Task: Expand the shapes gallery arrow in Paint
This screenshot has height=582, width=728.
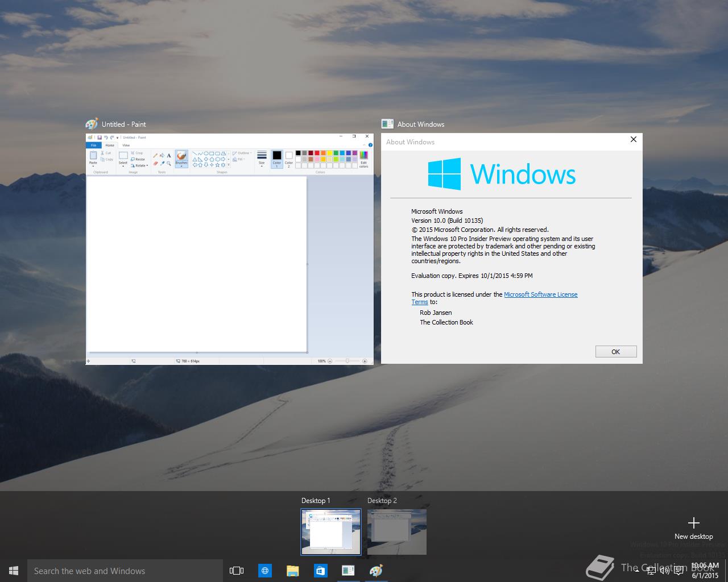Action: [228, 164]
